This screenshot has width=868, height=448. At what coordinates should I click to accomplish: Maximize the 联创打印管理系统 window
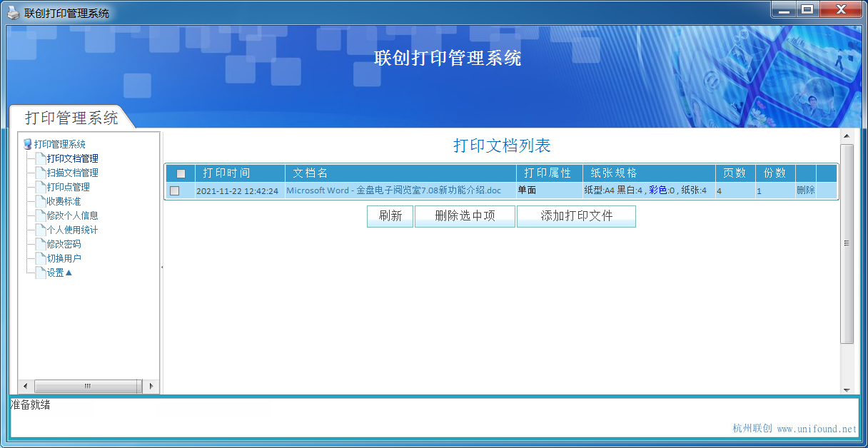tap(807, 10)
